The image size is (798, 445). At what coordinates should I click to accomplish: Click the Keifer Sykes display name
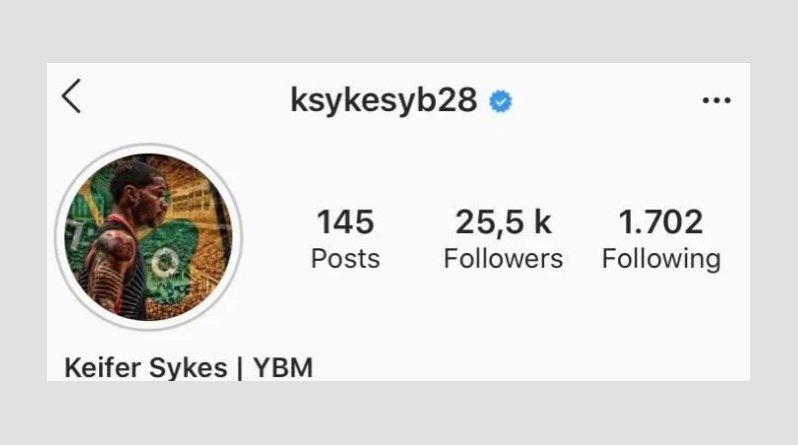146,368
